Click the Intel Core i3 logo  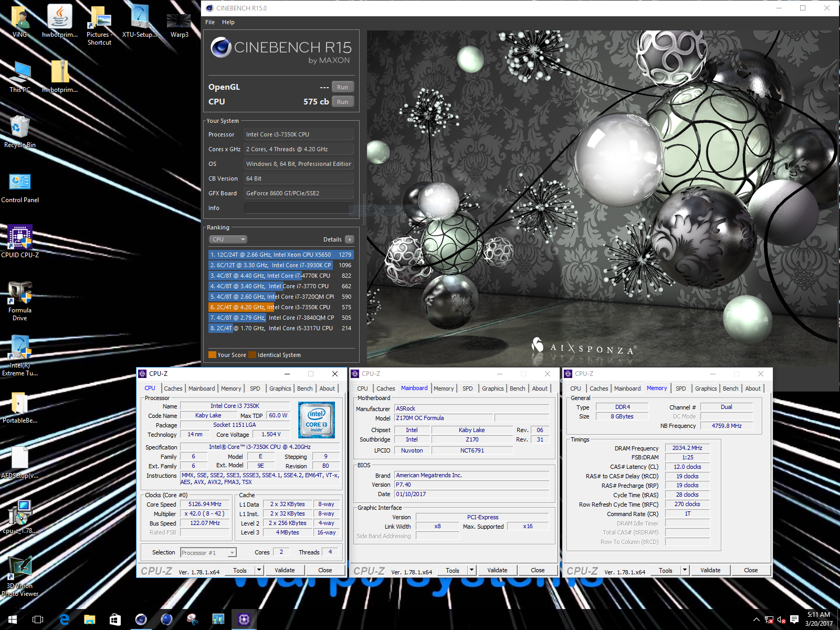point(317,420)
